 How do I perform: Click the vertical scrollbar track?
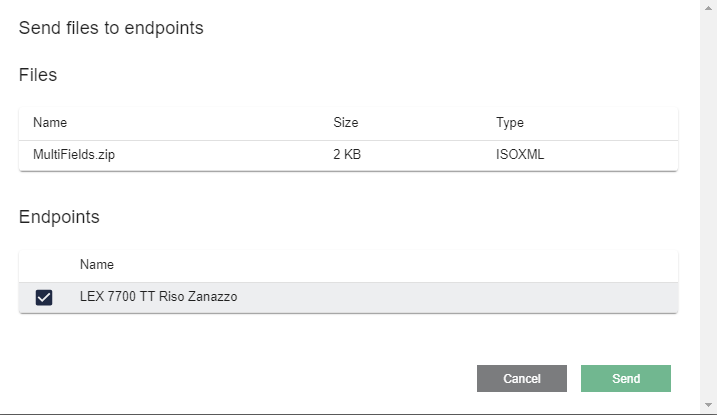click(x=708, y=207)
